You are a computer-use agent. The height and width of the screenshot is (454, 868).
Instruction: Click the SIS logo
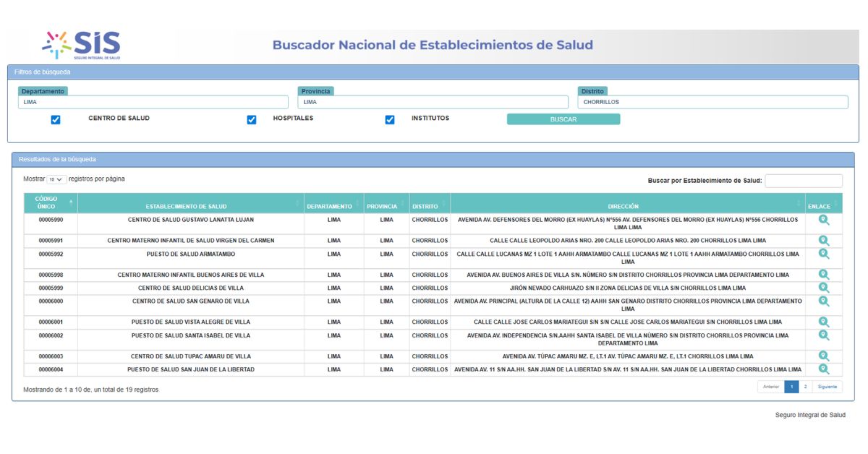click(x=81, y=45)
